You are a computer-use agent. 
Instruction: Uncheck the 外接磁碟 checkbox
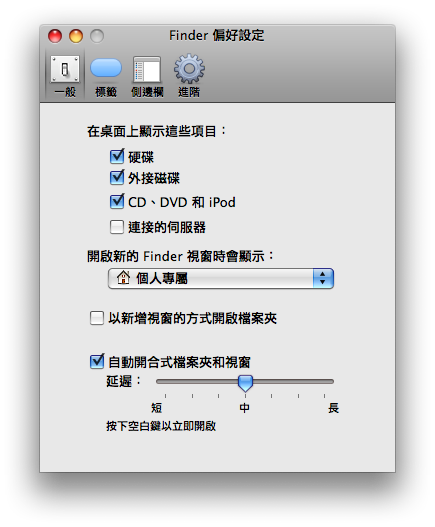[x=117, y=177]
